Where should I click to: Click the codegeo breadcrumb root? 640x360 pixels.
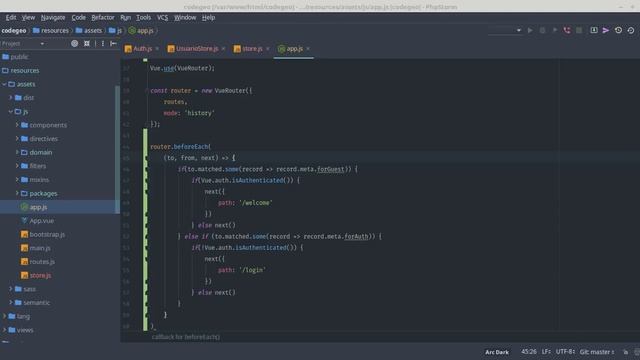[x=13, y=31]
